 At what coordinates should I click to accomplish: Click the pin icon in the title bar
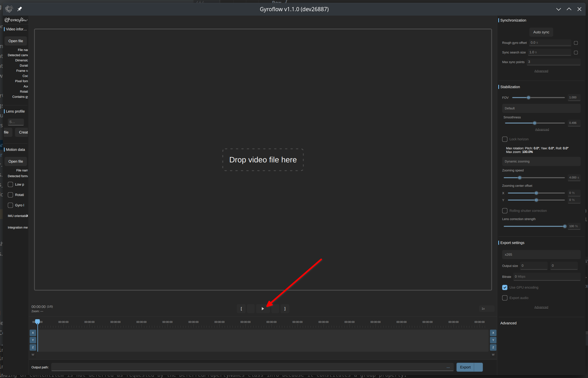[x=20, y=9]
